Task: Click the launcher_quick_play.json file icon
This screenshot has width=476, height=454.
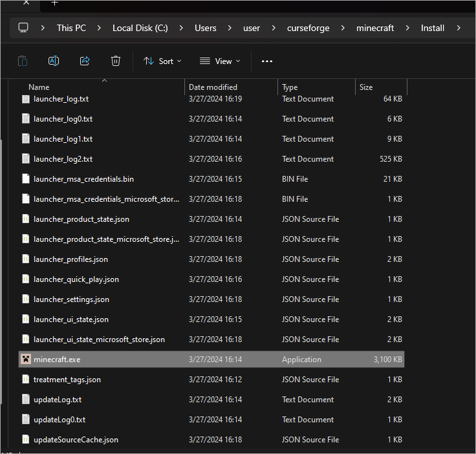Action: (26, 279)
